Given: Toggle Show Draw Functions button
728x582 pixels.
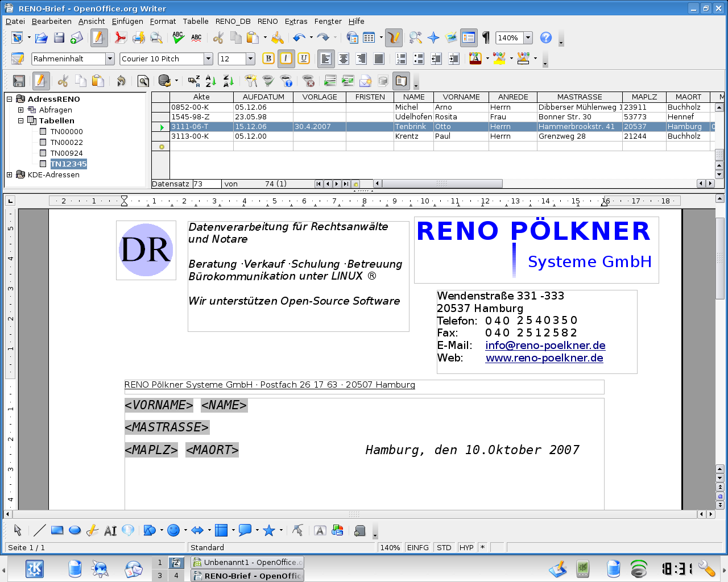Looking at the screenshot, I should (x=394, y=38).
